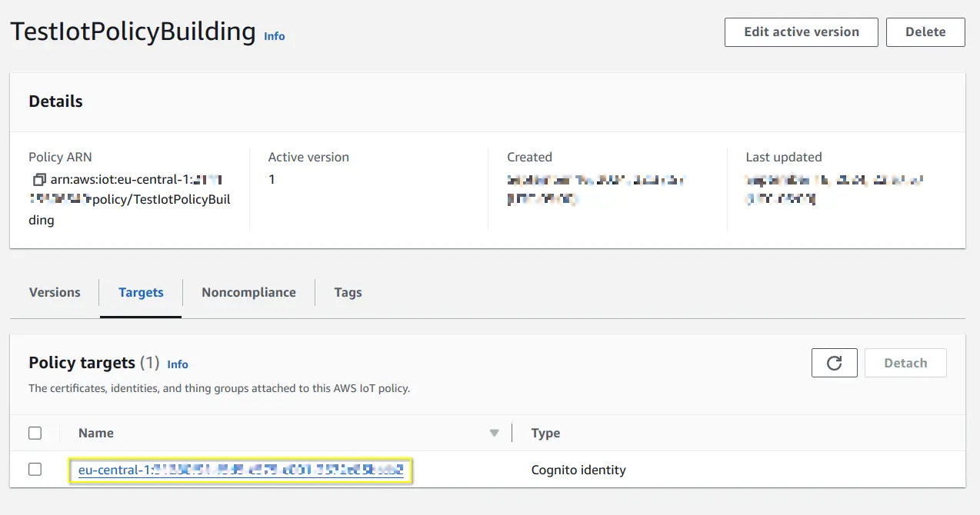Copy the Policy ARN with copy icon
The width and height of the screenshot is (980, 515).
pos(39,180)
